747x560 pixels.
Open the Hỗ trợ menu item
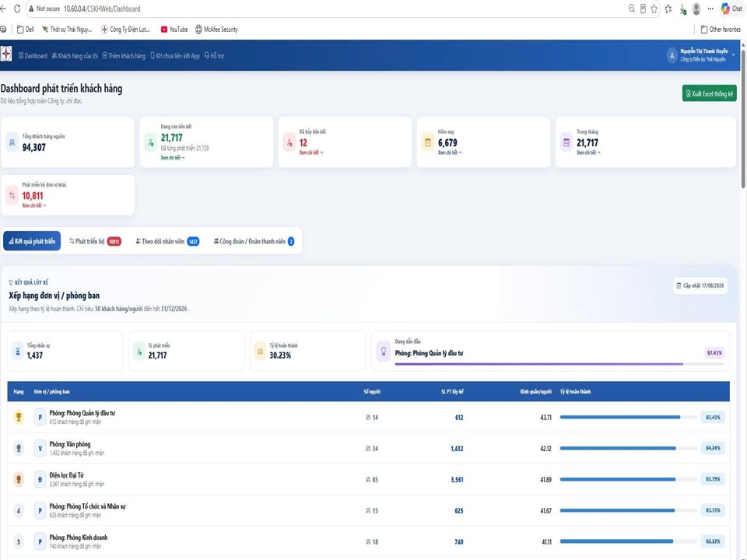[x=214, y=56]
